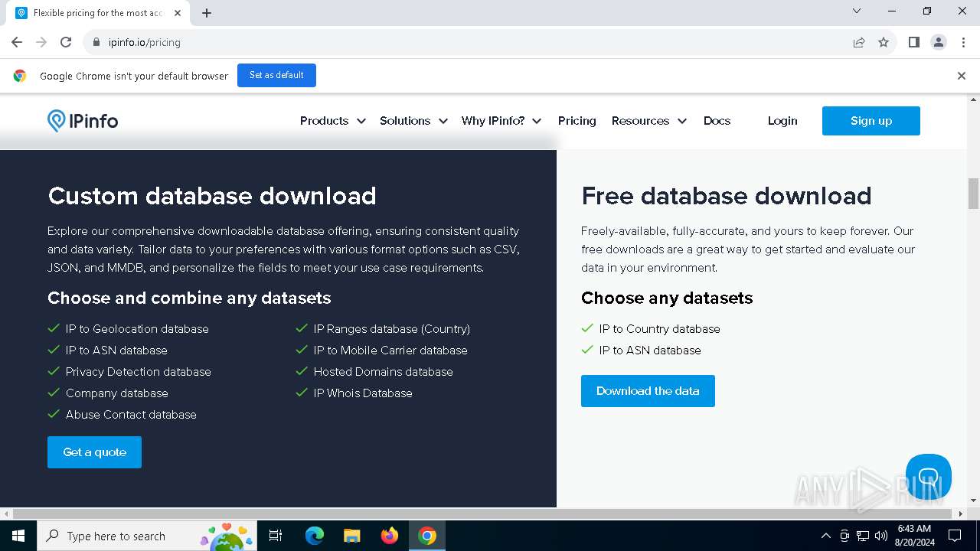This screenshot has height=551, width=980.
Task: Dismiss the default browser notification bar
Action: [962, 76]
